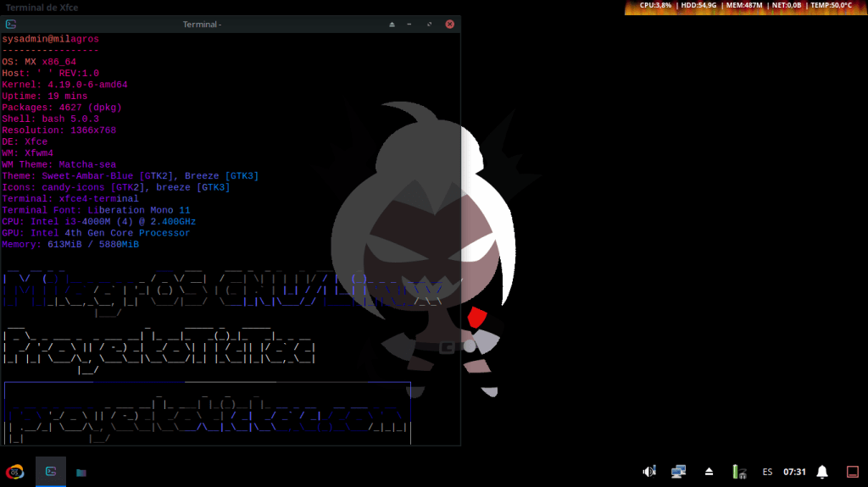Click the red square icon beside the bell
Image resolution: width=868 pixels, height=487 pixels.
852,472
